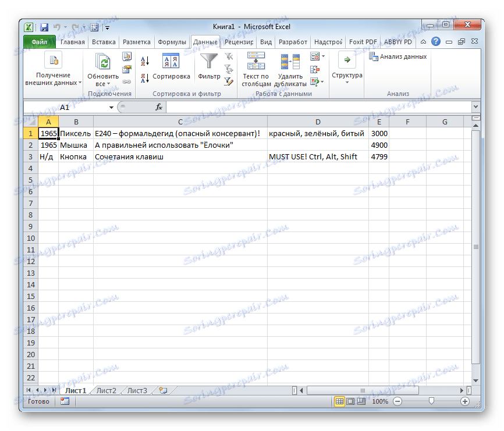
Task: Switch to the Разметка tab
Action: (x=137, y=42)
